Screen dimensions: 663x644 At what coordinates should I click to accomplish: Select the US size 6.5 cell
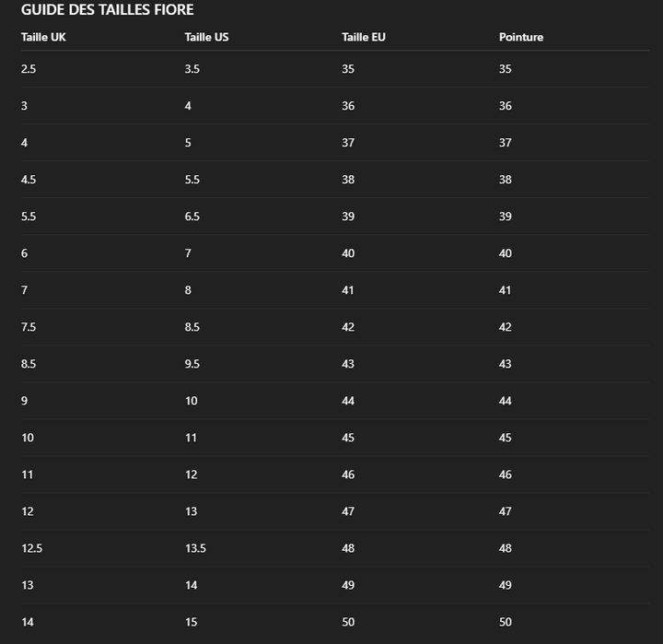[x=192, y=217]
